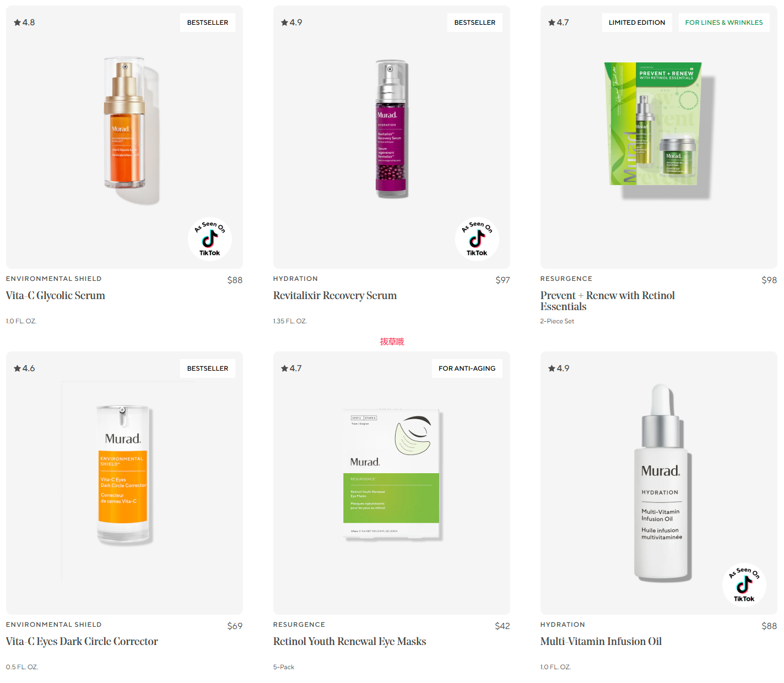Open Vita-C Eyes Dark Circle Corrector title

(x=82, y=641)
